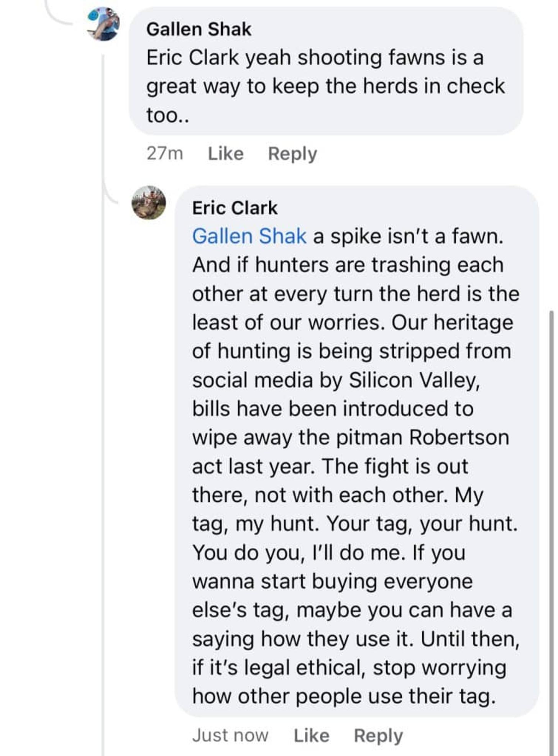This screenshot has width=558, height=756.
Task: Click the 'Eric Clark' mention in Gallen's comment
Action: (x=192, y=58)
